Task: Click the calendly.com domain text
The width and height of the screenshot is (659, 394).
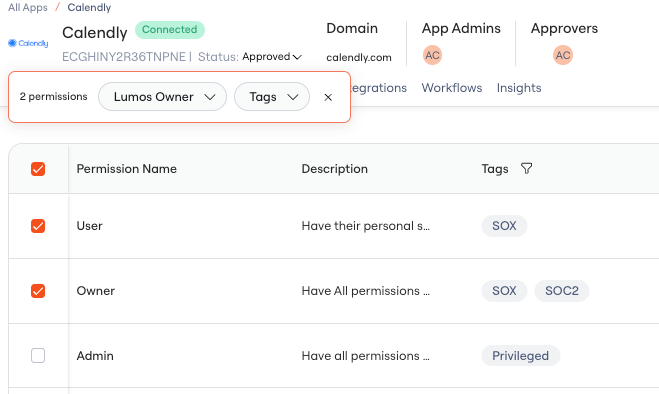Action: tap(359, 58)
